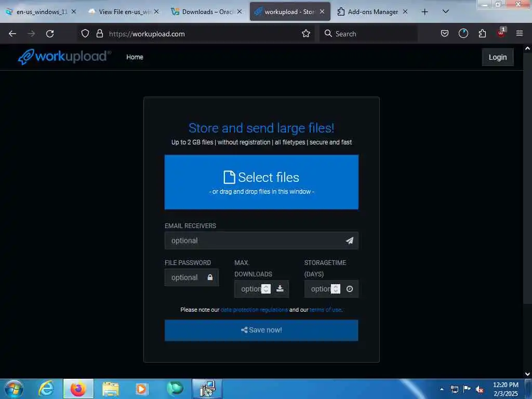Click the browser Search box

pos(368,34)
